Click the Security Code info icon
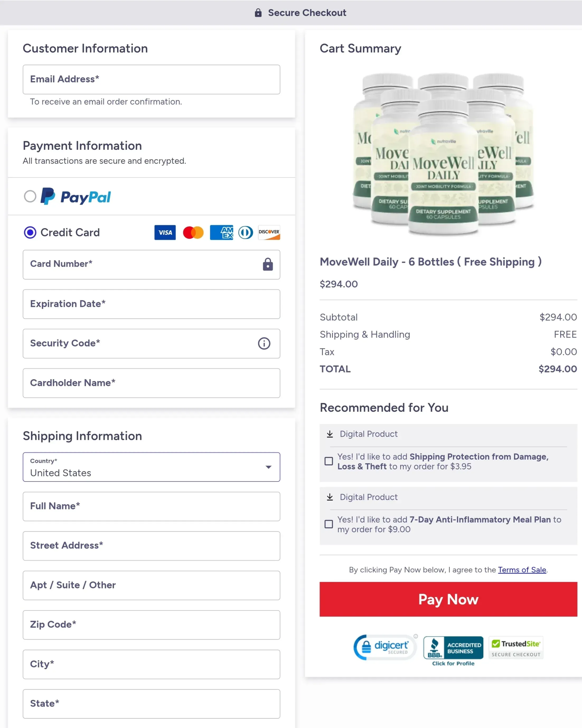 pos(264,343)
